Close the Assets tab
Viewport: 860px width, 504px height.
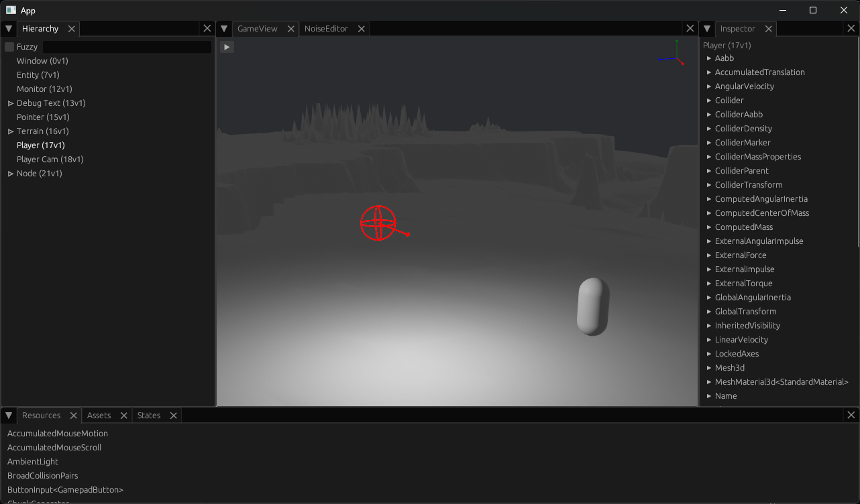123,416
